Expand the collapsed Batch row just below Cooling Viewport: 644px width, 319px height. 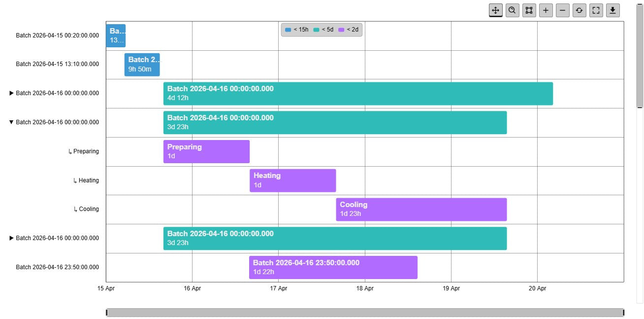coord(12,238)
